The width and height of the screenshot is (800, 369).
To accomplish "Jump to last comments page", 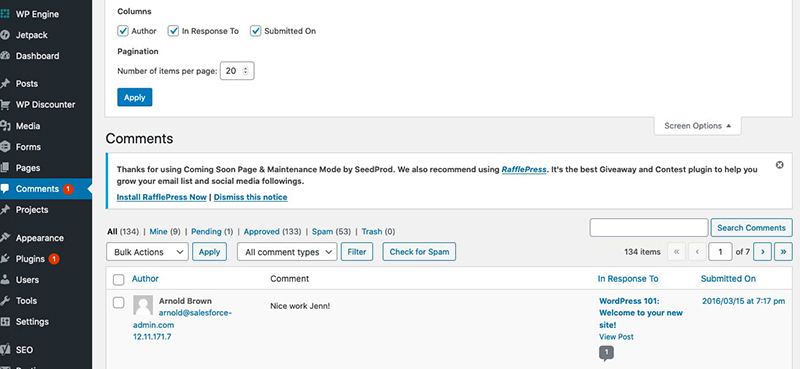I will click(x=783, y=252).
